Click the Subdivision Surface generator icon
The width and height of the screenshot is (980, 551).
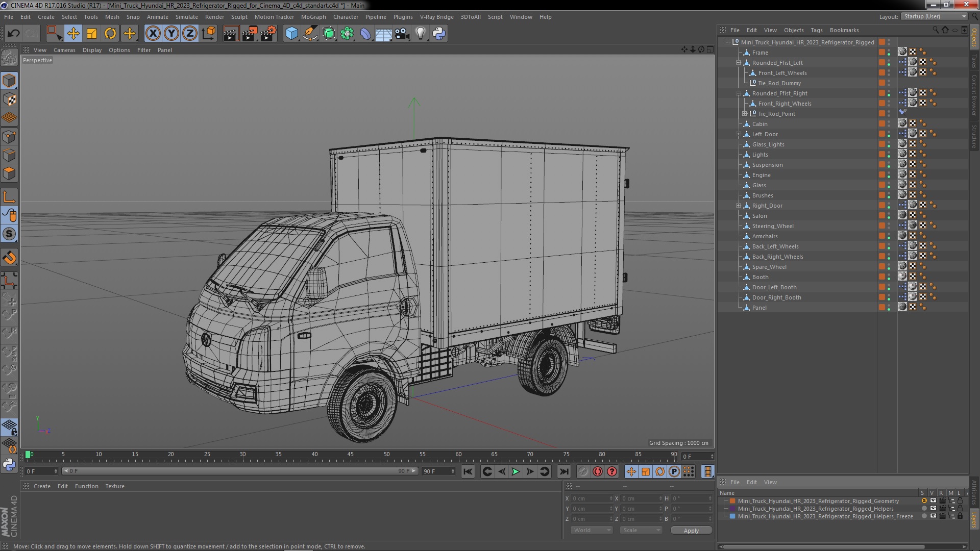[329, 34]
